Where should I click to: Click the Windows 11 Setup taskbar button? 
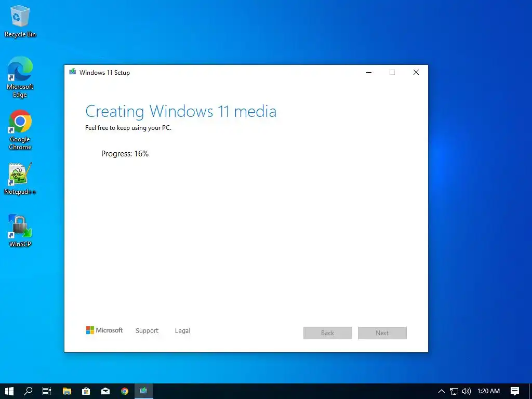[144, 391]
